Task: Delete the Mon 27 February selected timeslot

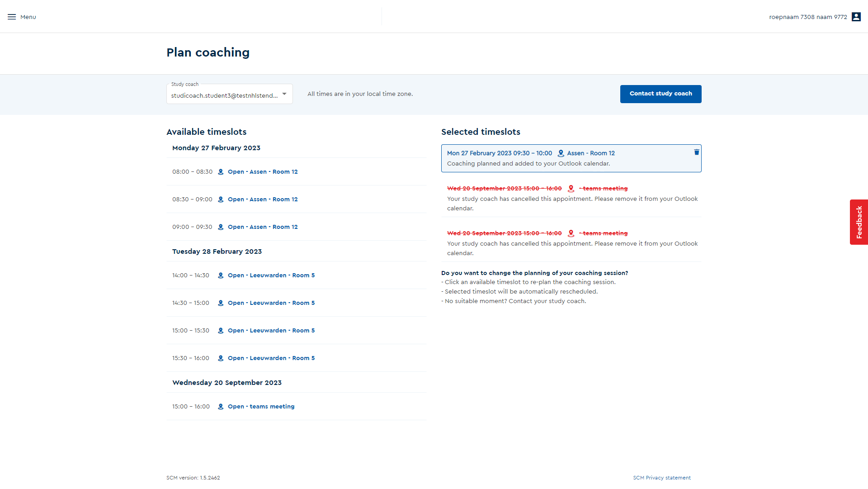Action: [697, 152]
